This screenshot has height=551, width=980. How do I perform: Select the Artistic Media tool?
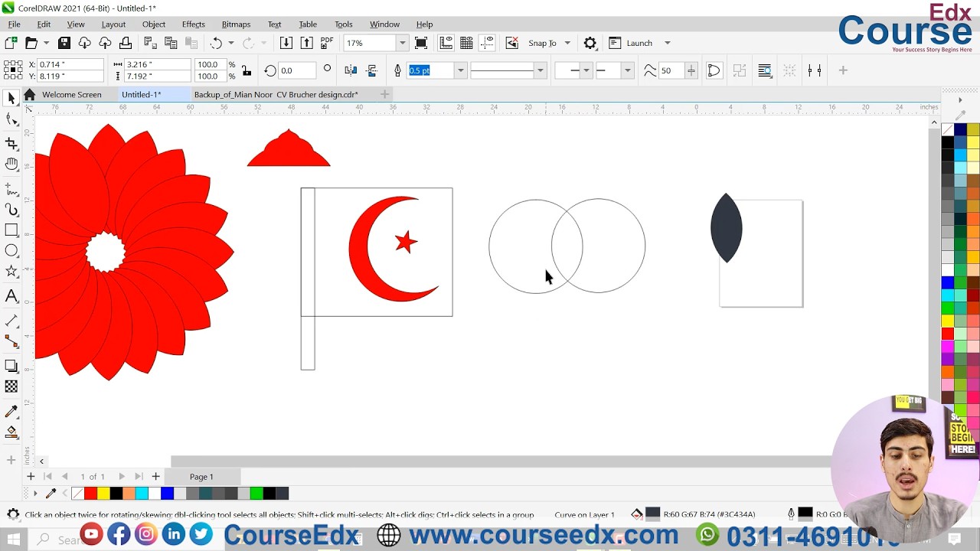point(11,210)
